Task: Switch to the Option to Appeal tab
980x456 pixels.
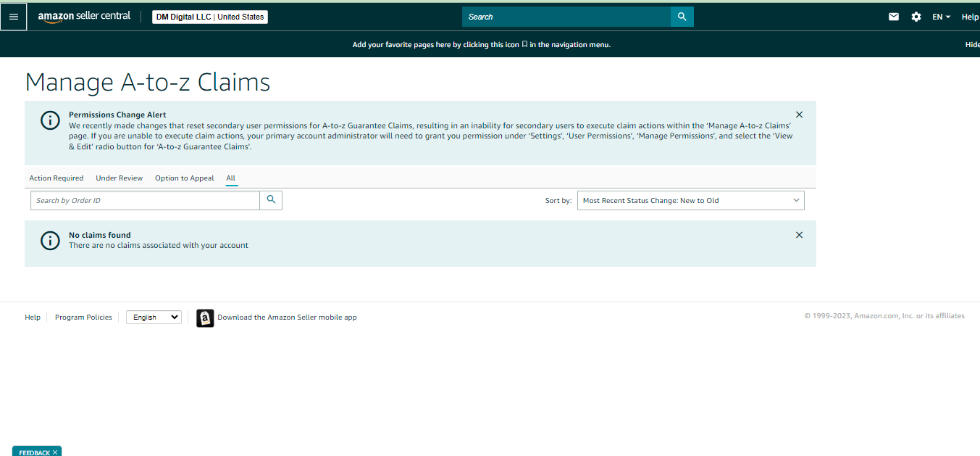Action: (x=185, y=178)
